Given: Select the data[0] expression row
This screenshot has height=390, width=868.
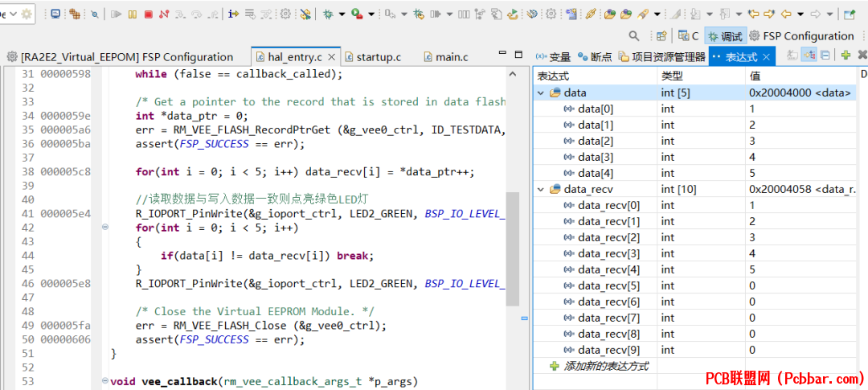Looking at the screenshot, I should tap(696, 109).
